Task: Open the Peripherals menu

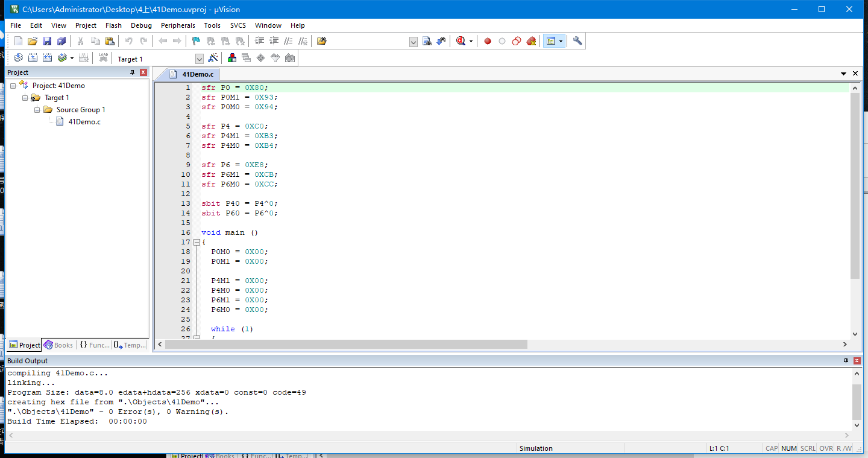Action: pyautogui.click(x=178, y=25)
